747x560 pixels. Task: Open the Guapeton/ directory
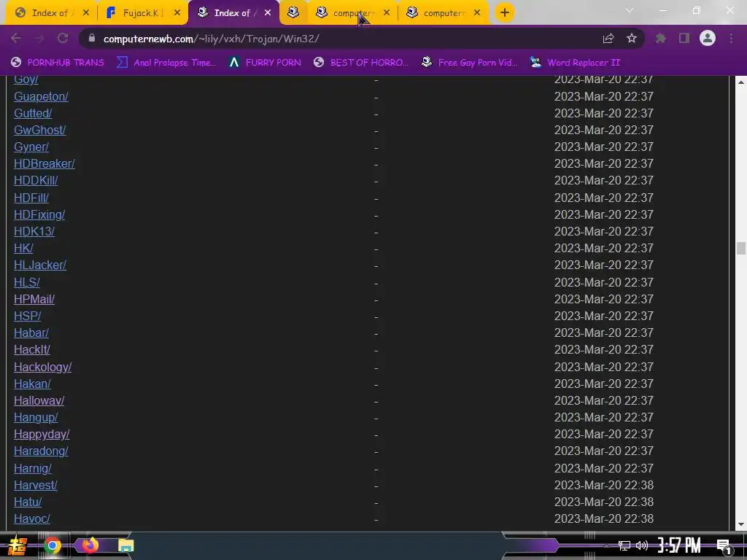coord(41,97)
